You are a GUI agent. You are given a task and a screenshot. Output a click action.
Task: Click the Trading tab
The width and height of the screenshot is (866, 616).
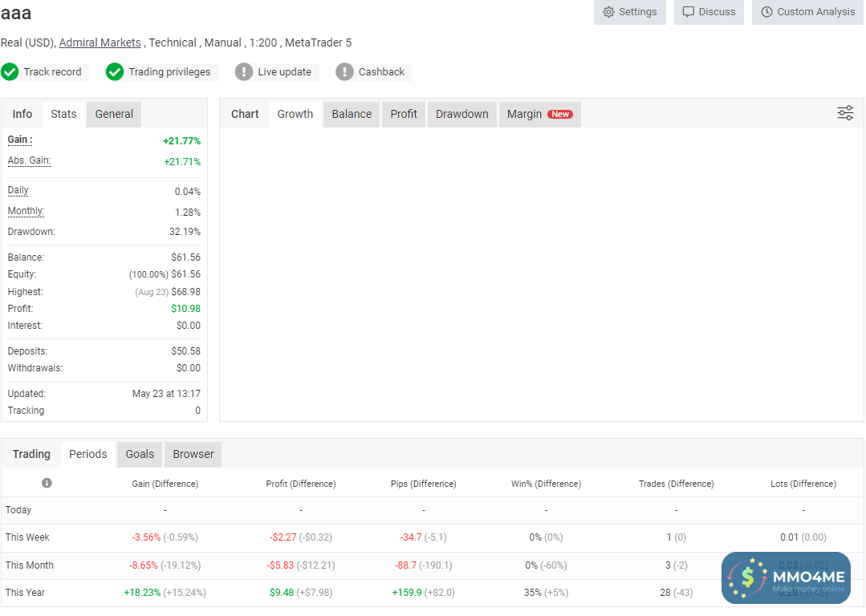point(31,454)
